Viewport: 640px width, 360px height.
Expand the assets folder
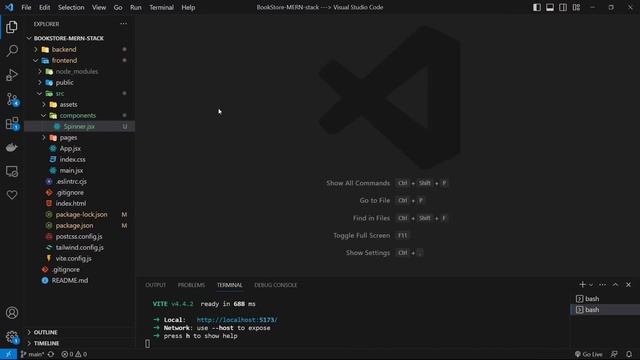click(x=79, y=104)
